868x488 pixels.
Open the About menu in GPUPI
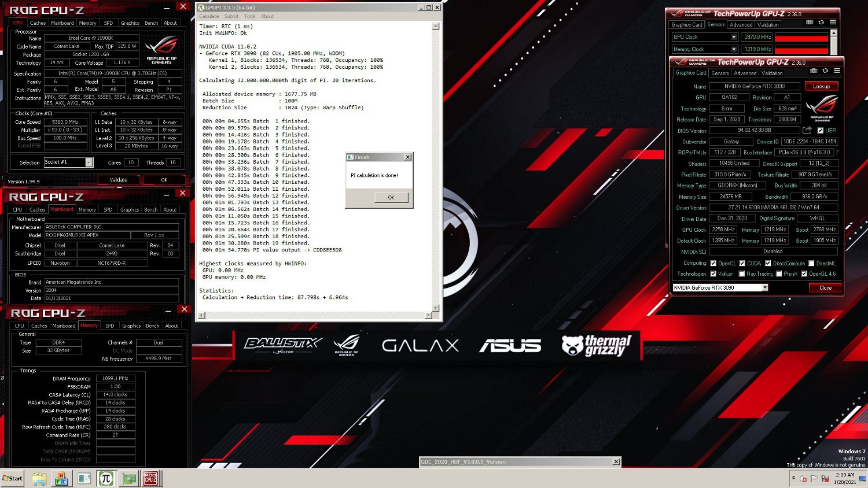[x=267, y=16]
